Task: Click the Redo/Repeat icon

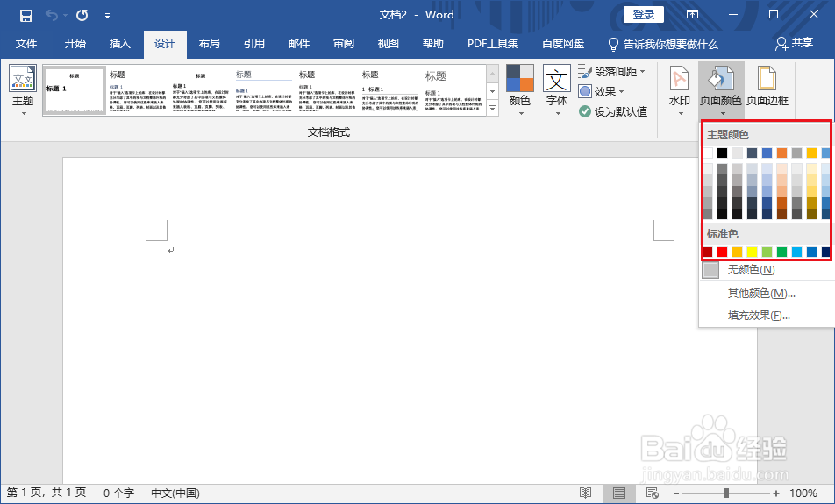Action: [x=82, y=16]
